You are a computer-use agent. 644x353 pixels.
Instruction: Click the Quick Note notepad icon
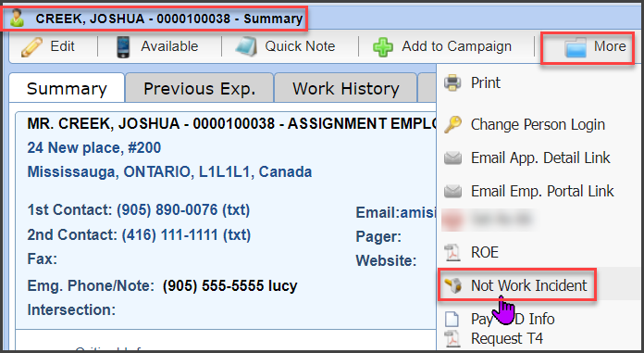click(246, 46)
